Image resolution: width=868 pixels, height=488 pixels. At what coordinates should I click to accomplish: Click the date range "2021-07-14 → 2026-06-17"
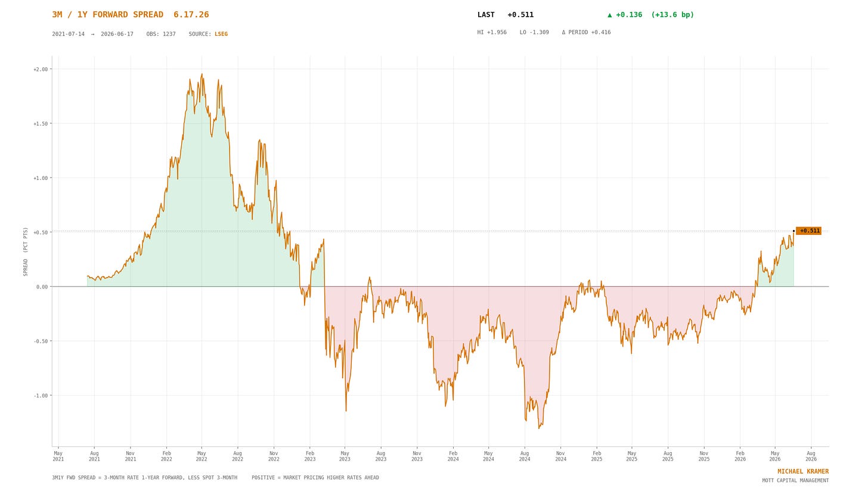pos(92,34)
